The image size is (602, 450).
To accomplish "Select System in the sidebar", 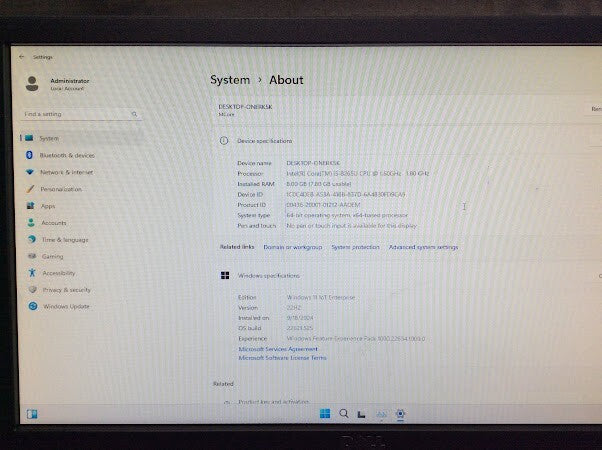I will (x=49, y=138).
